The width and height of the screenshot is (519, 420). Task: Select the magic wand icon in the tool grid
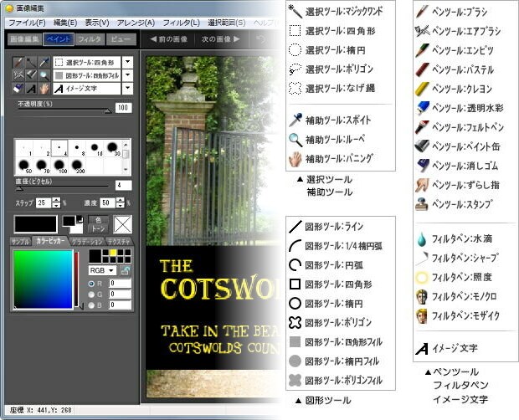31,62
